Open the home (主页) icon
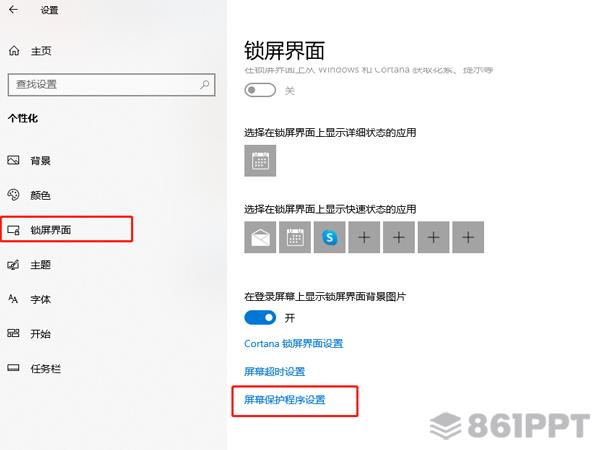600x450 pixels. [x=14, y=51]
